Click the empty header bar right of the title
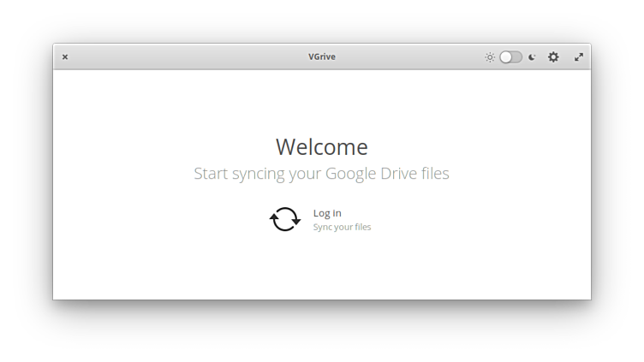 411,57
